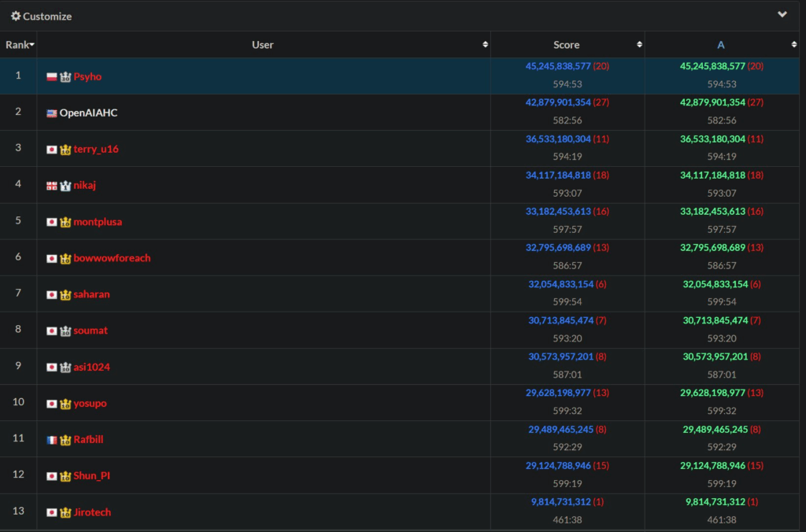Click the Customize gear icon
Viewport: 806px width, 532px height.
[16, 16]
